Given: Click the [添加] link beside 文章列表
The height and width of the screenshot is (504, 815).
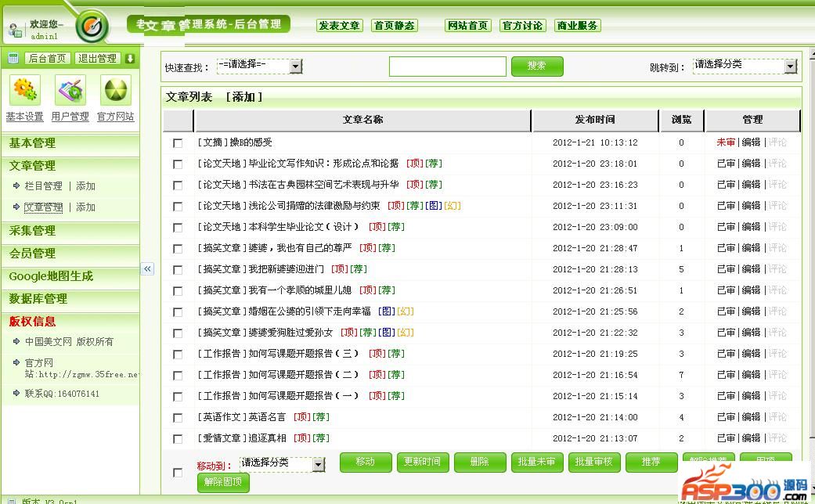Looking at the screenshot, I should point(244,97).
